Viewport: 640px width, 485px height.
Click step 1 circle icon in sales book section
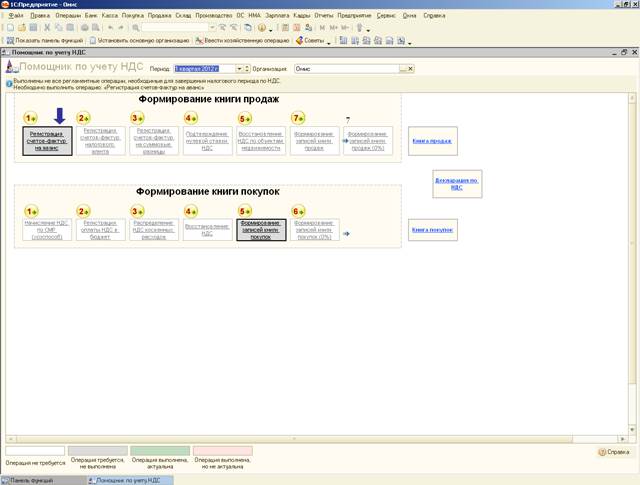coord(31,118)
